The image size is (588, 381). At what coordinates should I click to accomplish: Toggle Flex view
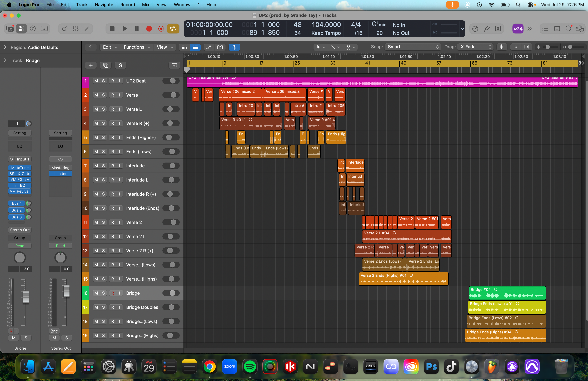[x=220, y=47]
